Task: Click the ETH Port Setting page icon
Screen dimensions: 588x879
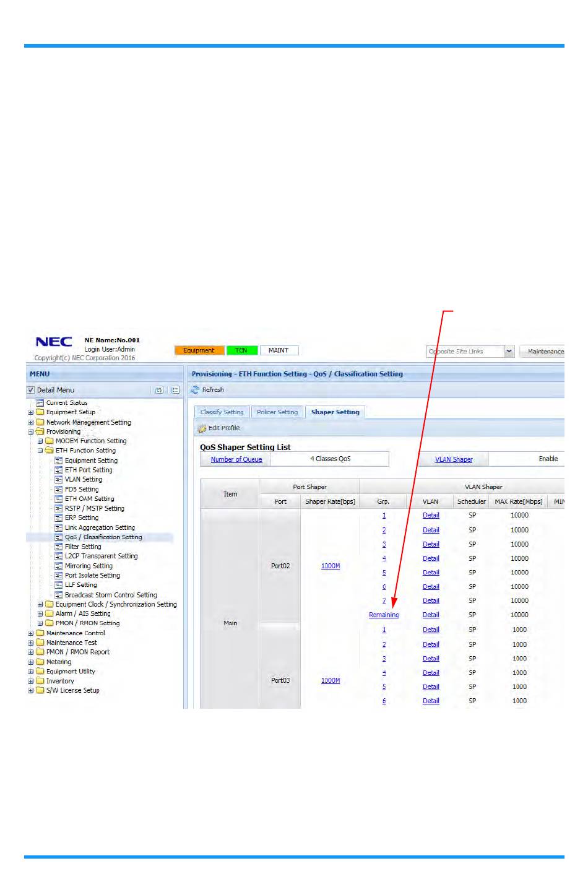Action: [x=59, y=470]
